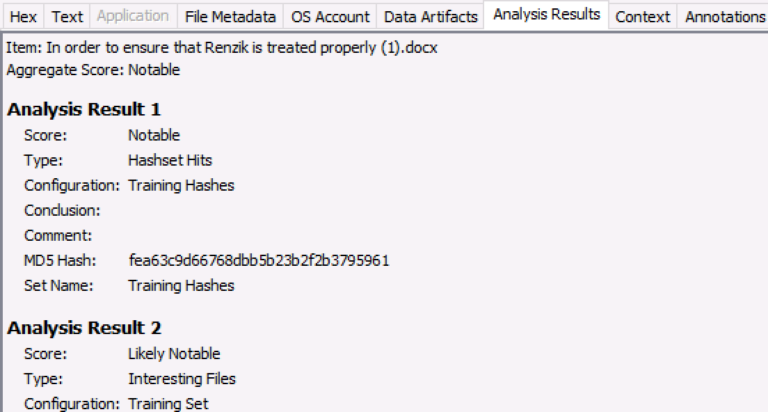This screenshot has height=412, width=768.
Task: Click the MD5 hash value
Action: point(258,261)
